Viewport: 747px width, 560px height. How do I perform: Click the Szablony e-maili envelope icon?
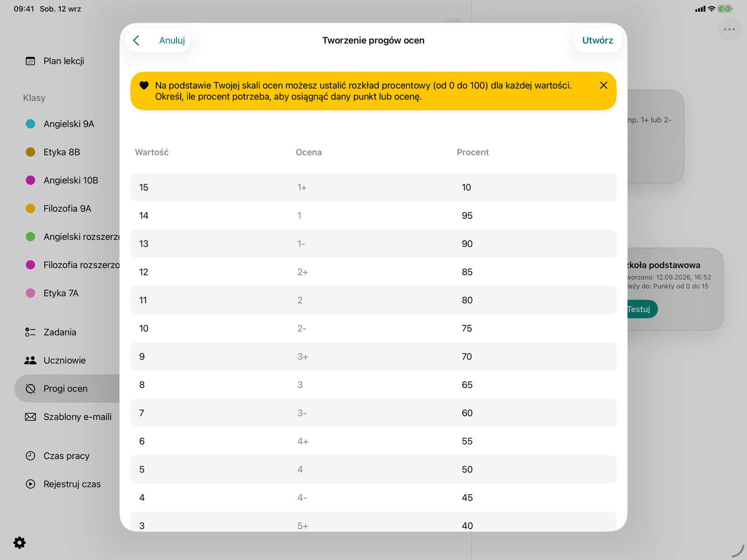point(30,417)
